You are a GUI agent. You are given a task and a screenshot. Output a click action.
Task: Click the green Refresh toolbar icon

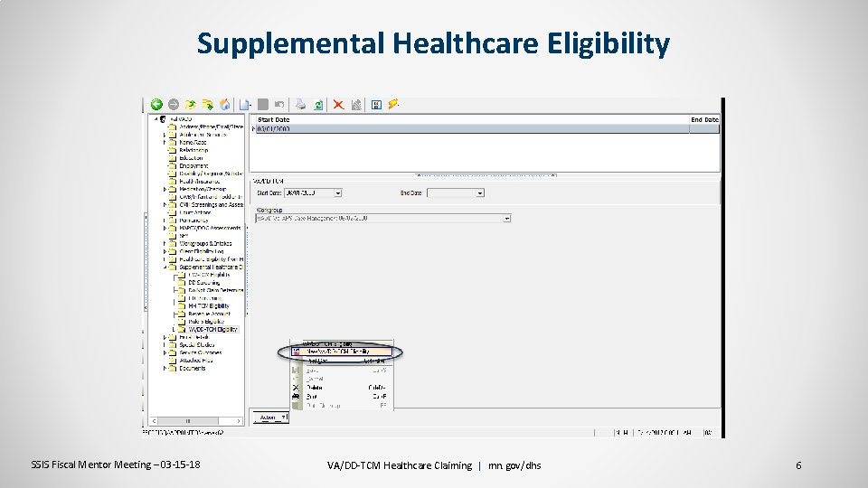tap(318, 105)
